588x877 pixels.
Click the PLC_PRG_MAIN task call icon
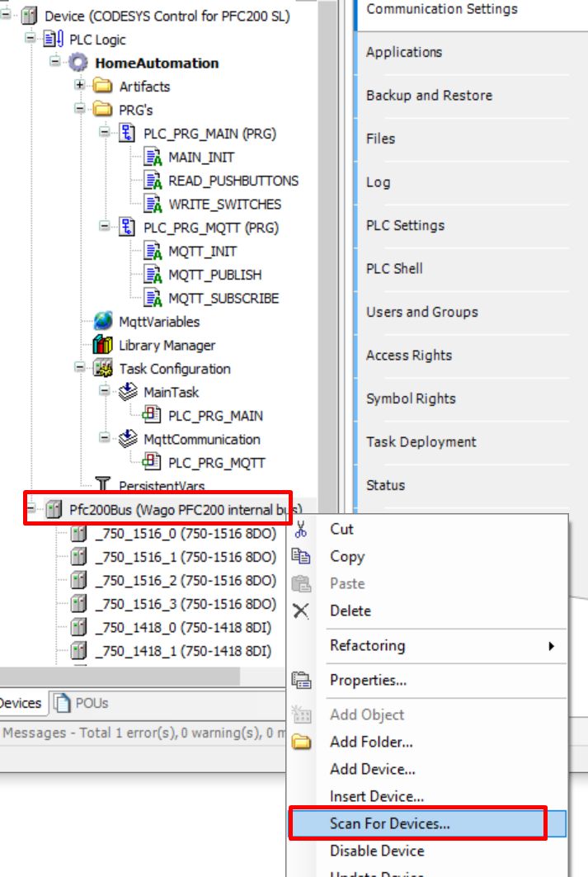coord(152,415)
